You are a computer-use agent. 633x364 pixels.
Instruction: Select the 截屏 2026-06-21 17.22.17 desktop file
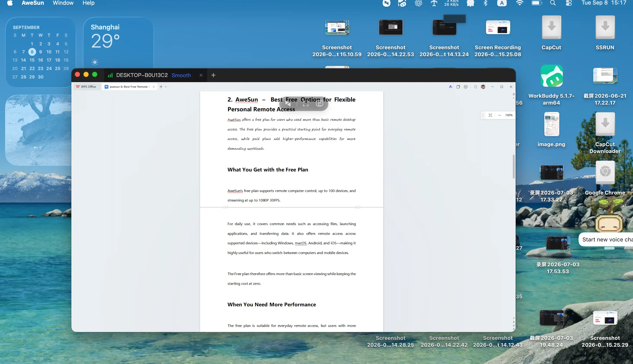605,76
